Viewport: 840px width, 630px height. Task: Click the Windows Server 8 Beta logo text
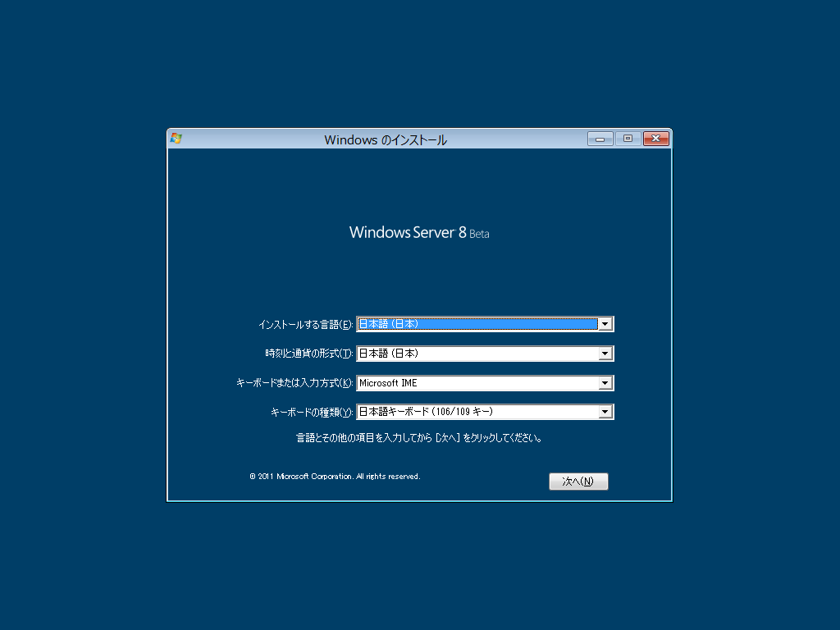[x=419, y=232]
